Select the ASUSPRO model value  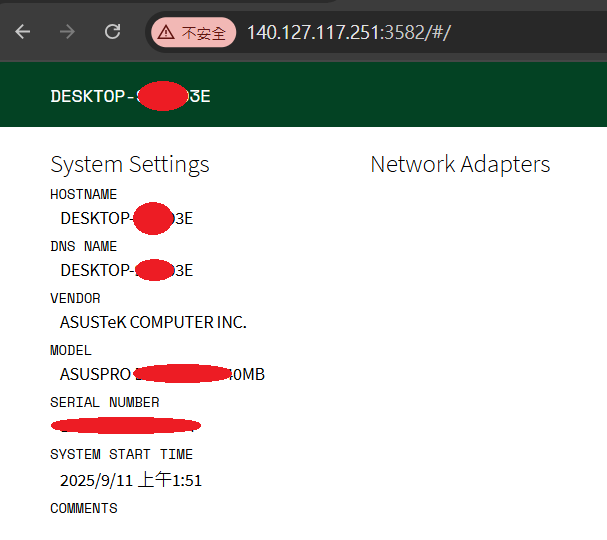[x=162, y=374]
